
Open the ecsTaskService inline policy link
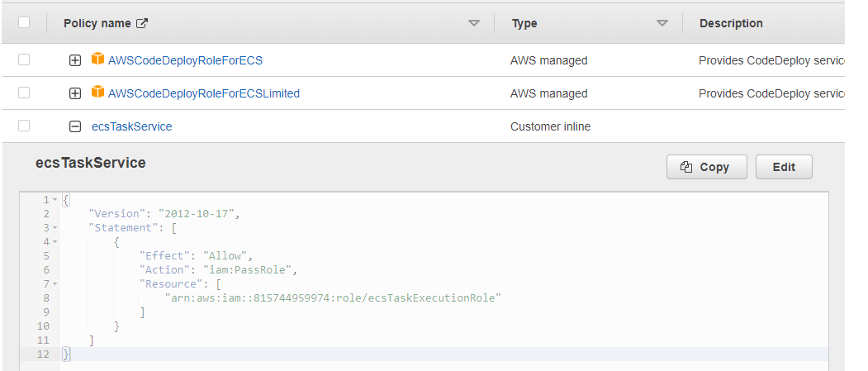tap(132, 126)
